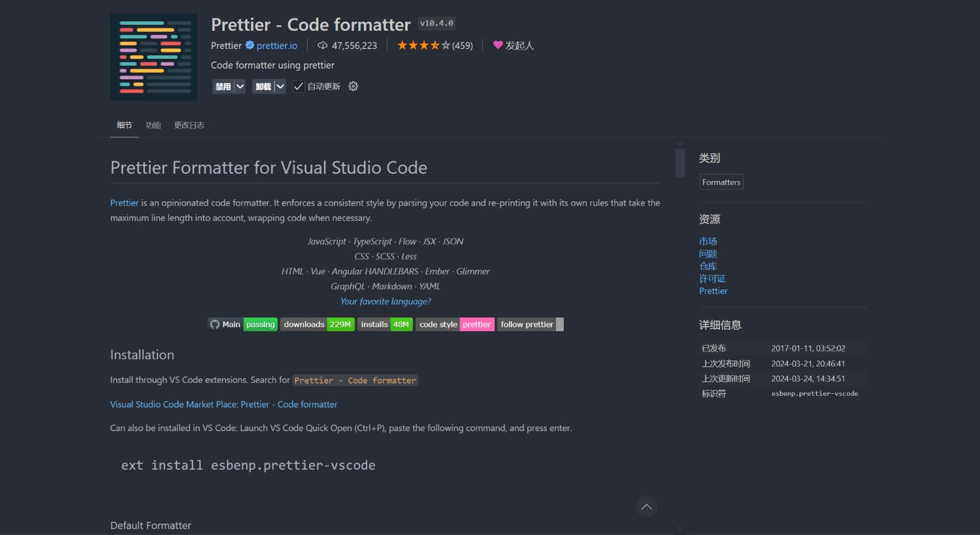Open the 仓库 resource link
Screen dimensions: 980x535
(x=708, y=266)
